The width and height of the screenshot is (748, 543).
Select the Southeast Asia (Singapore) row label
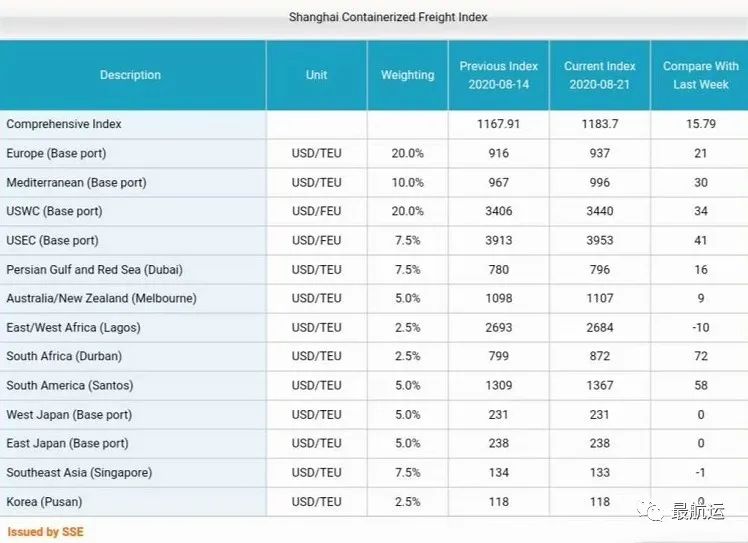tap(79, 472)
